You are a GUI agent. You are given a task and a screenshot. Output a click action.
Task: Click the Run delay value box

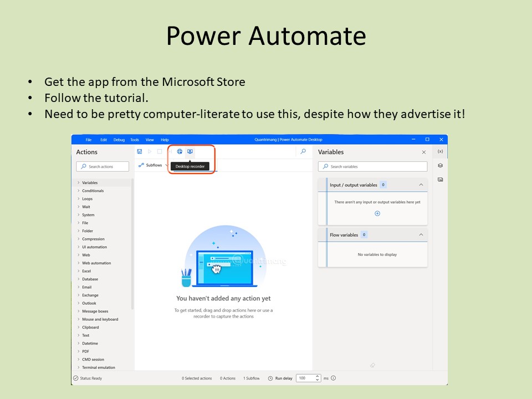(x=304, y=378)
